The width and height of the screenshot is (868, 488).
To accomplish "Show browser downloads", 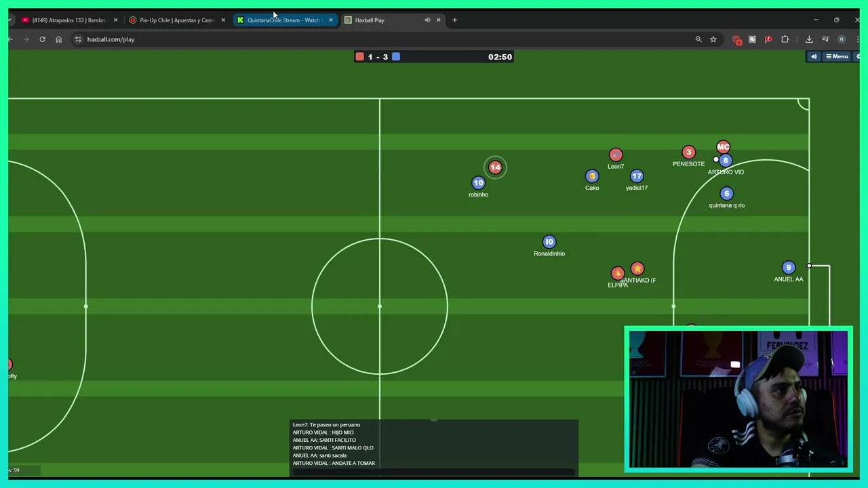I will click(809, 39).
